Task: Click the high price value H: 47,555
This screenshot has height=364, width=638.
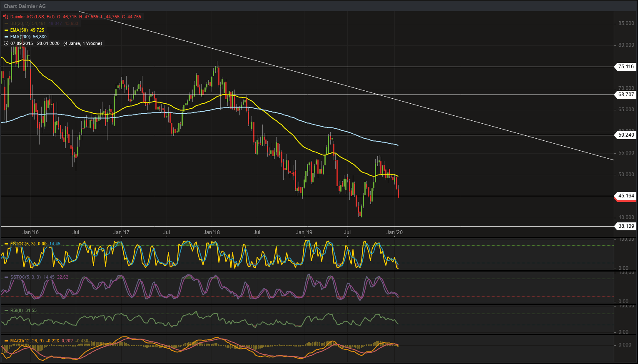Action: coord(89,17)
